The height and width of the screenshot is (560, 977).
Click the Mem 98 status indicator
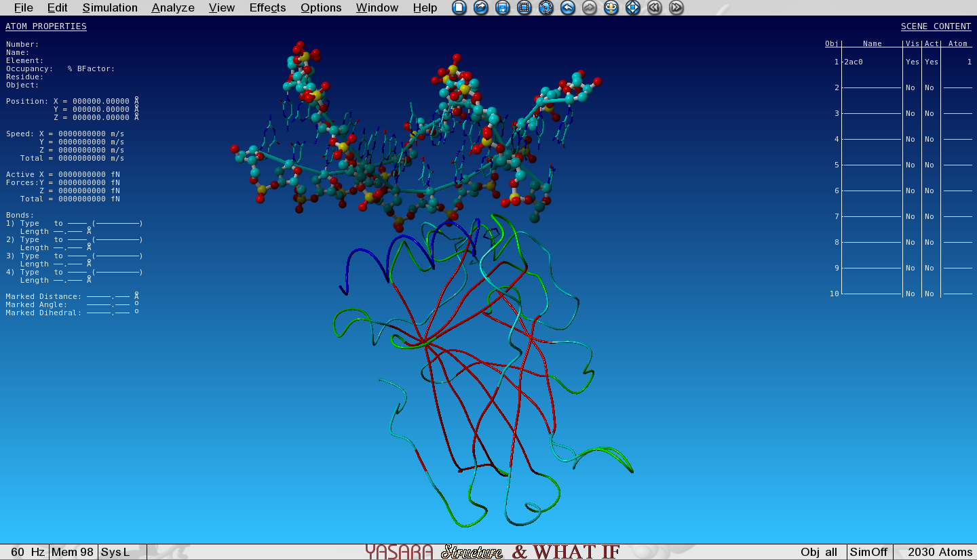pos(73,552)
